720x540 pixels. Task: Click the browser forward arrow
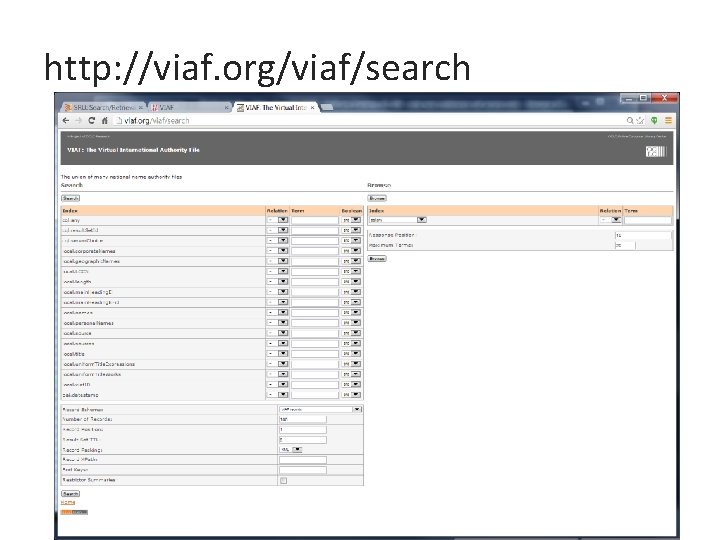click(79, 121)
